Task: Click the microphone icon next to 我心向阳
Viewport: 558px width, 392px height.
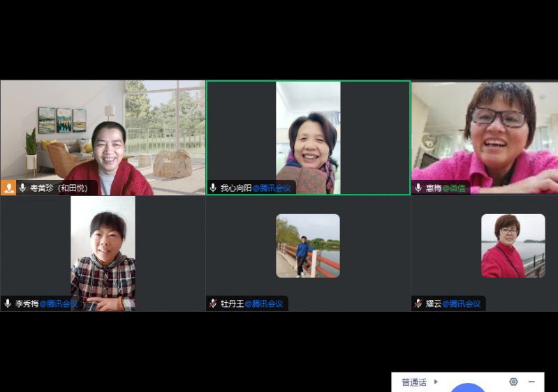Action: coord(213,188)
